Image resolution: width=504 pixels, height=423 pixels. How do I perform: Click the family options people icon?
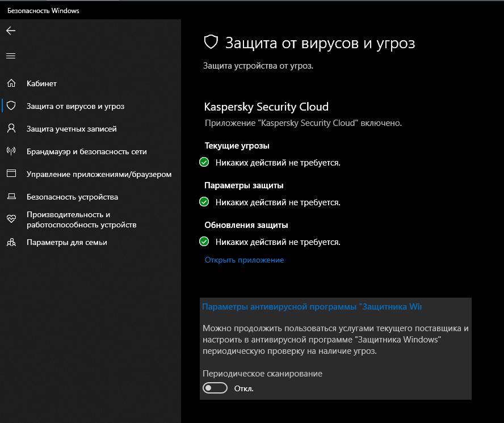[x=11, y=242]
